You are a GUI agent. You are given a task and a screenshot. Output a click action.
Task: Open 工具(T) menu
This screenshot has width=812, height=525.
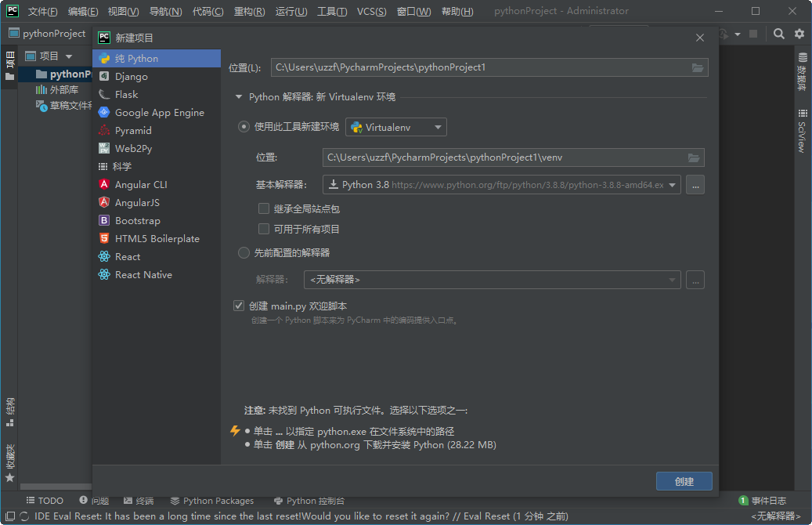(332, 11)
